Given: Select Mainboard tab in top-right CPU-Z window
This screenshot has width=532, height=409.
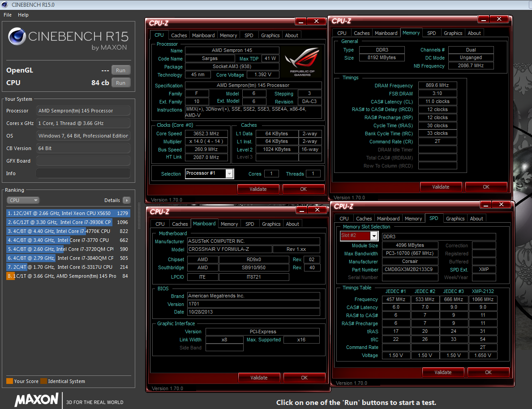Looking at the screenshot, I should coord(386,33).
